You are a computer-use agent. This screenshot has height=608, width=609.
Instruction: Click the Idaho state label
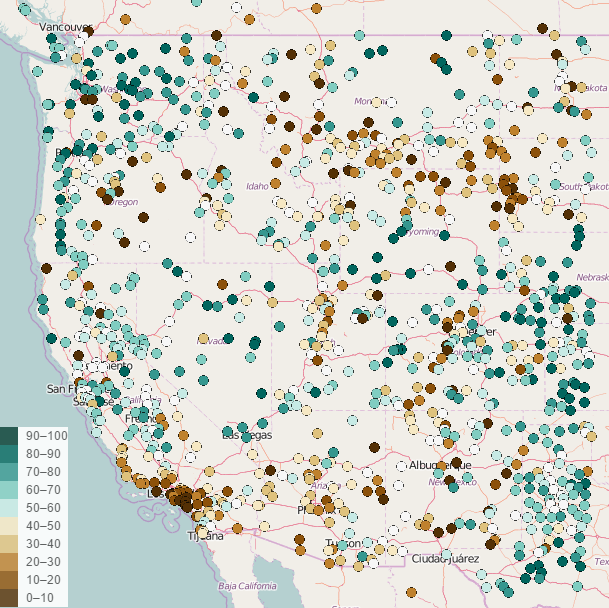(x=258, y=185)
